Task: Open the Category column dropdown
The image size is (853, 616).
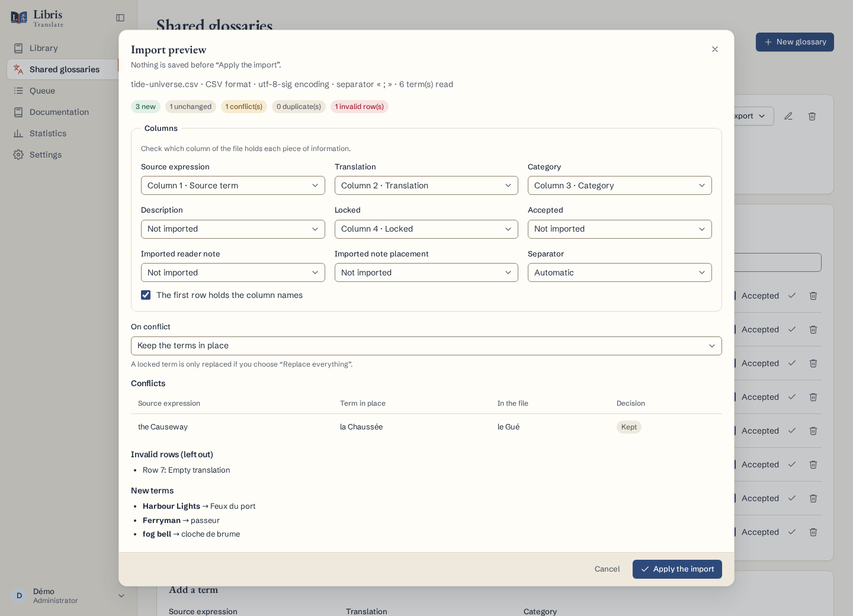Action: 620,185
